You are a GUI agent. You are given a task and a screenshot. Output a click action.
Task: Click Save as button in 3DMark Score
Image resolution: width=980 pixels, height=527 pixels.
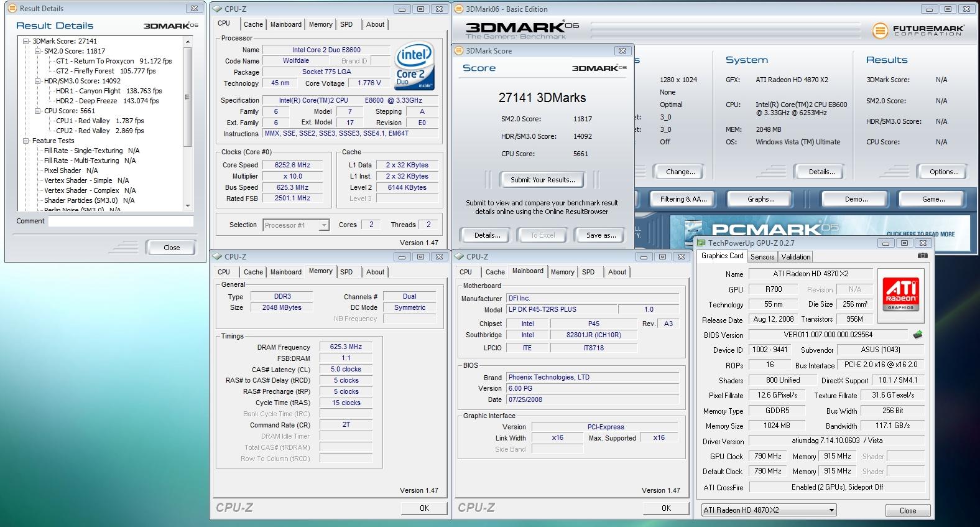(x=601, y=235)
